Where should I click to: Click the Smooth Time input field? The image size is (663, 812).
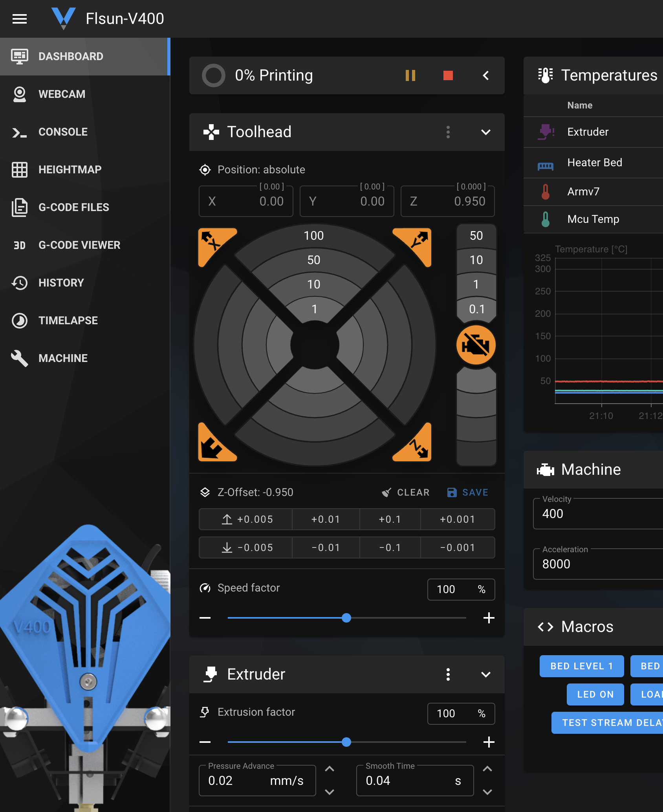tap(415, 781)
